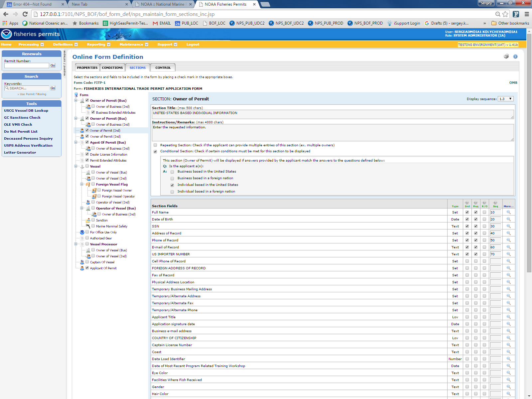
Task: Toggle the Incl checkbox for Cell Phone of Record
Action: click(467, 261)
